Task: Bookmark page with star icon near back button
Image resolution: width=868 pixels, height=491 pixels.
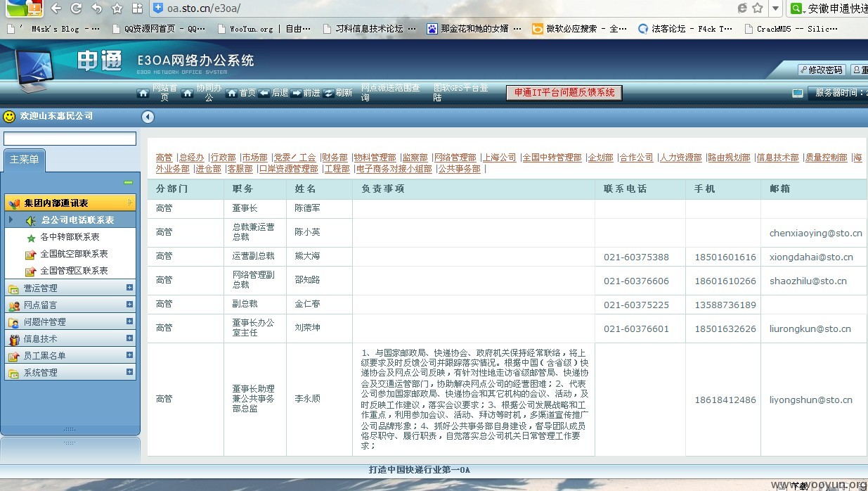Action: (x=117, y=8)
